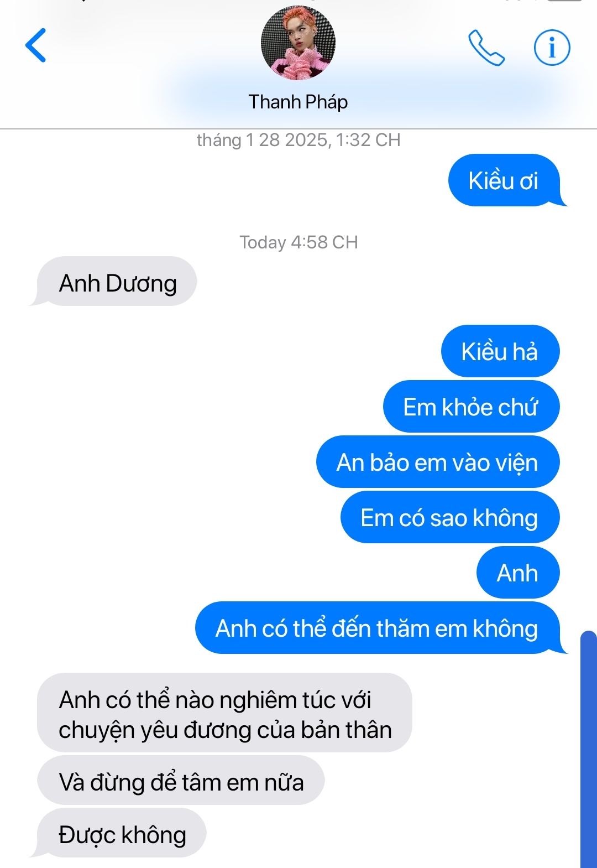Open the contact profile photo
The image size is (597, 868).
(x=298, y=43)
